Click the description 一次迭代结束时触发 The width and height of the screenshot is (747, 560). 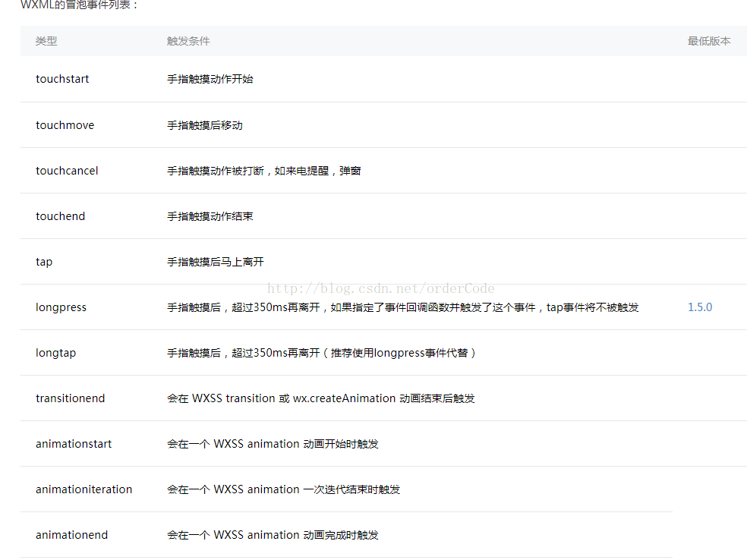pyautogui.click(x=283, y=489)
